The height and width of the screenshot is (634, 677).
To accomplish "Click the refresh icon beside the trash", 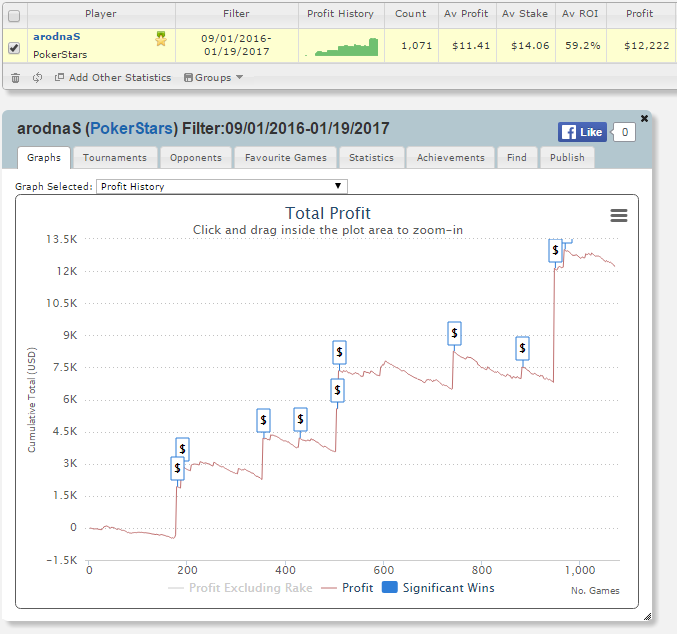I will 38,78.
